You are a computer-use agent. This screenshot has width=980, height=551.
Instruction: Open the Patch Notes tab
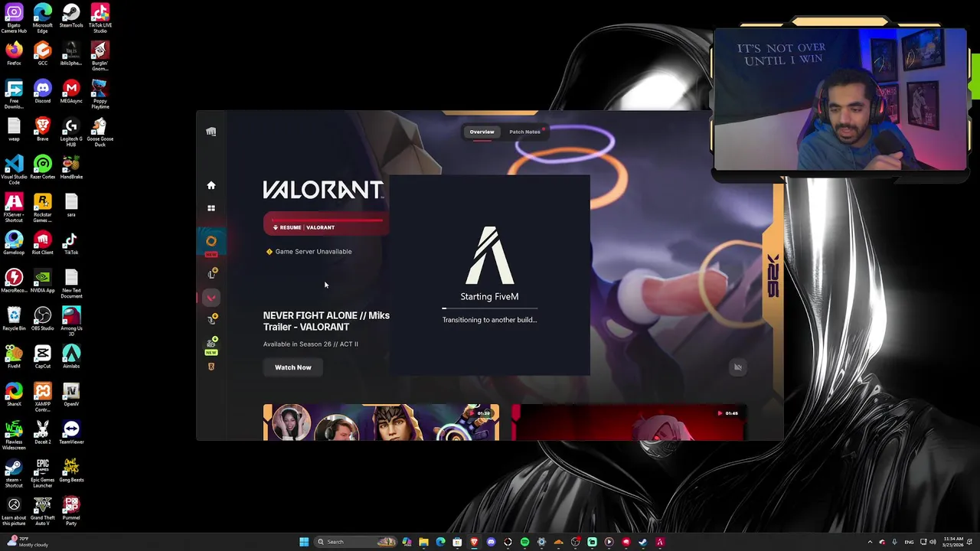[x=524, y=132]
